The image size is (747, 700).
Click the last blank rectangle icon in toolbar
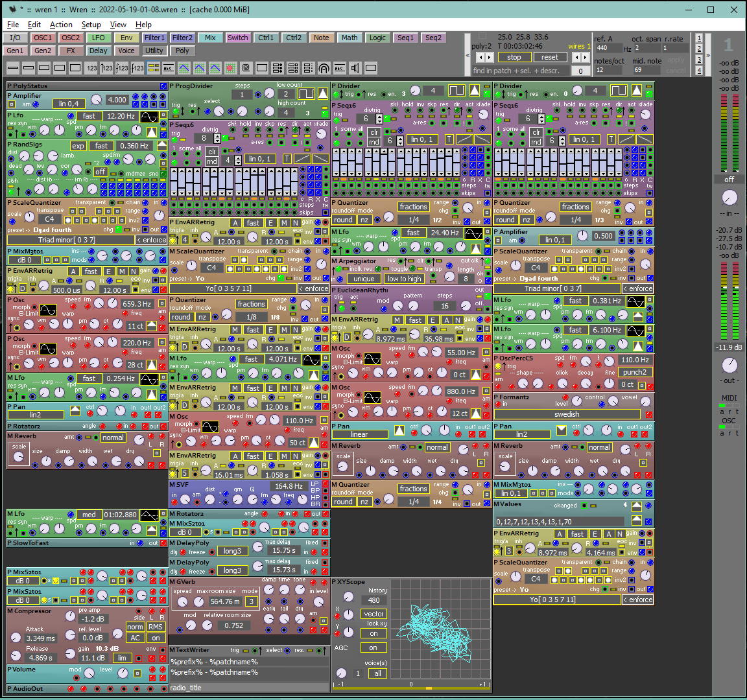(x=371, y=68)
